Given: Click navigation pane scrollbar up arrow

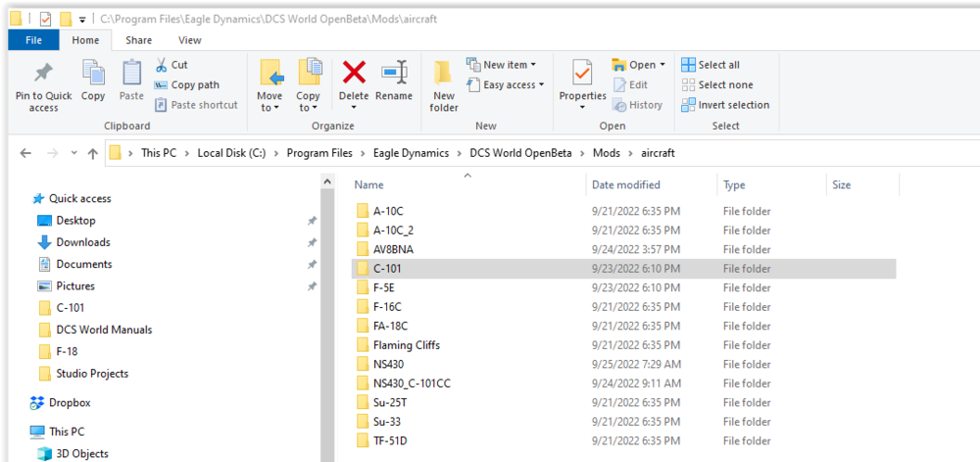Looking at the screenshot, I should [327, 181].
